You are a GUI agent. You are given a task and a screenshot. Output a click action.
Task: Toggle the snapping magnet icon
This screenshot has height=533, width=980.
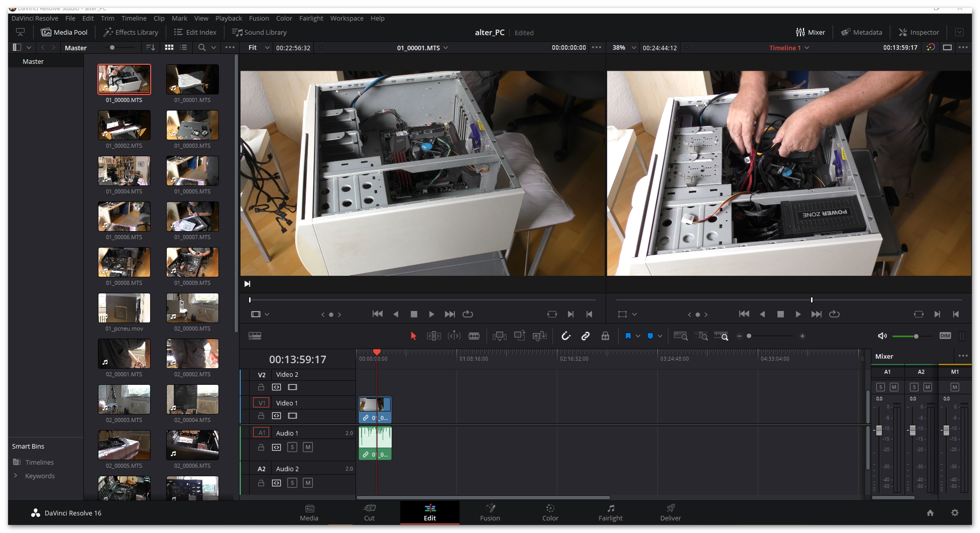[x=566, y=336]
